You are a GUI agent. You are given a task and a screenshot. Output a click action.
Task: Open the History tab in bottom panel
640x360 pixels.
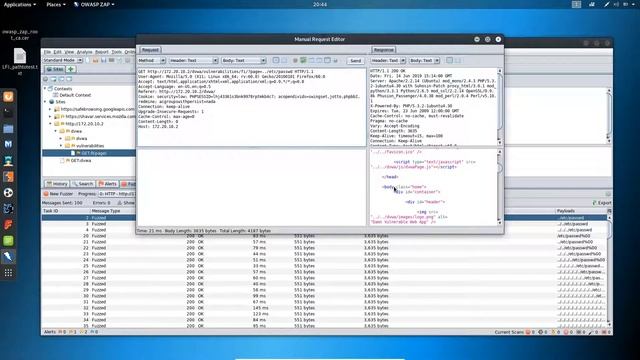click(x=57, y=184)
